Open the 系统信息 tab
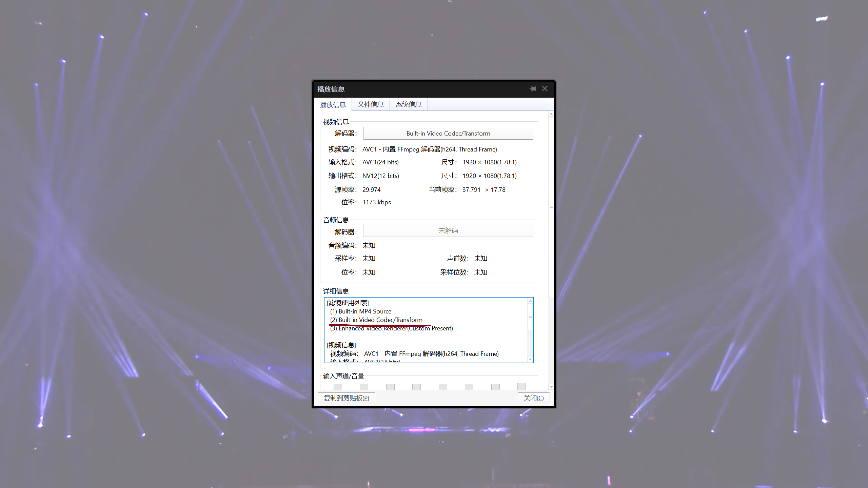This screenshot has height=488, width=868. [408, 104]
